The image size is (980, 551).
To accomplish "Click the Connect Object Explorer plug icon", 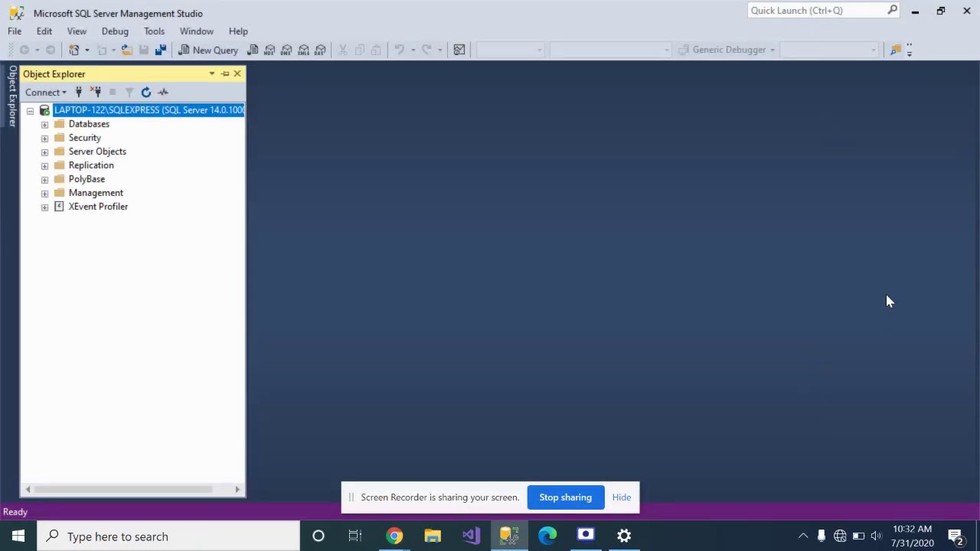I will [79, 92].
